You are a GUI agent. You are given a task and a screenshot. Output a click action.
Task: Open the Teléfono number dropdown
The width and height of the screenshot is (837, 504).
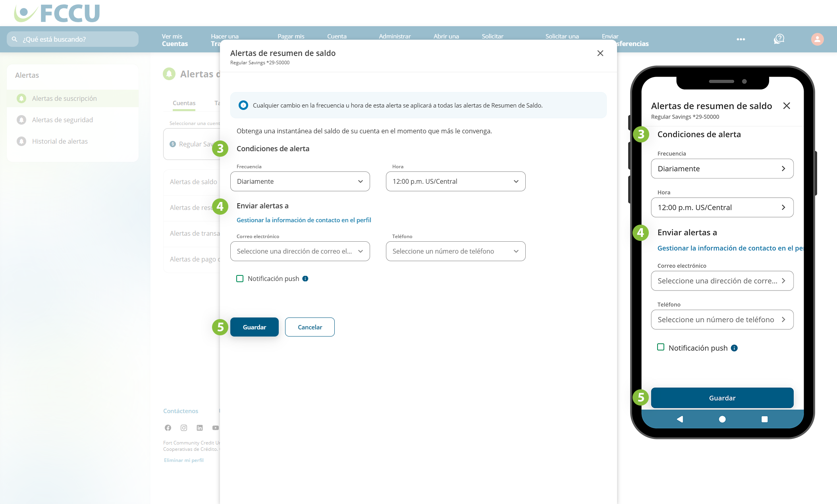(455, 251)
